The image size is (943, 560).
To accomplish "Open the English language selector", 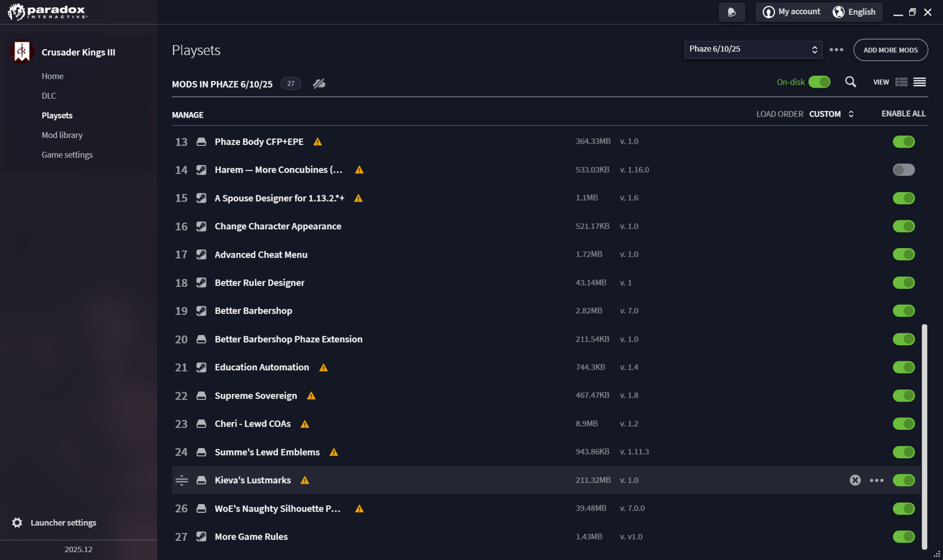I will 854,12.
